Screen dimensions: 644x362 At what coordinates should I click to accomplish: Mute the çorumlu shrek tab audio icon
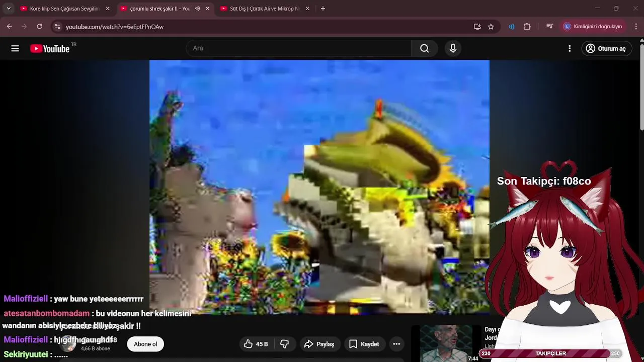click(x=197, y=9)
